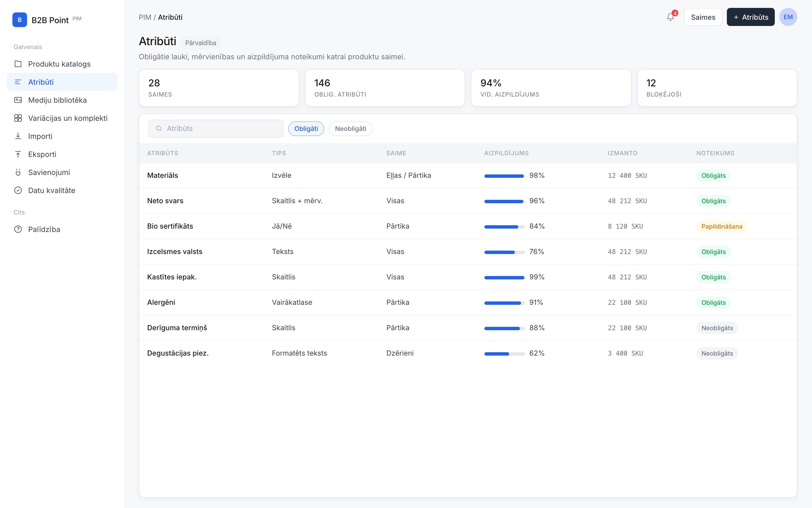Image resolution: width=812 pixels, height=508 pixels.
Task: Click the Mediju bibliotēka image icon
Action: 18,100
